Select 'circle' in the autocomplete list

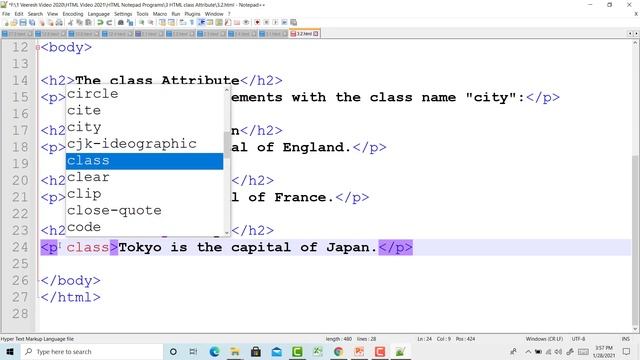144,94
